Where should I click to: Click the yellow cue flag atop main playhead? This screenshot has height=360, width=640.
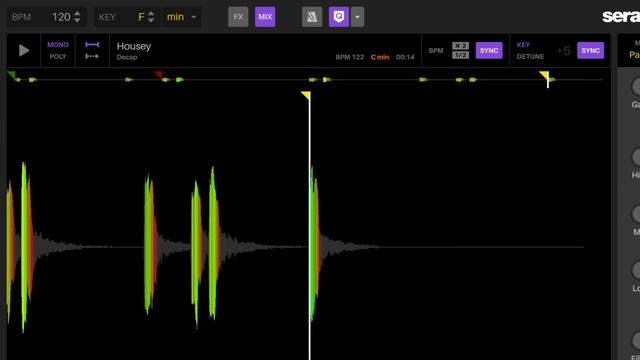pos(306,96)
